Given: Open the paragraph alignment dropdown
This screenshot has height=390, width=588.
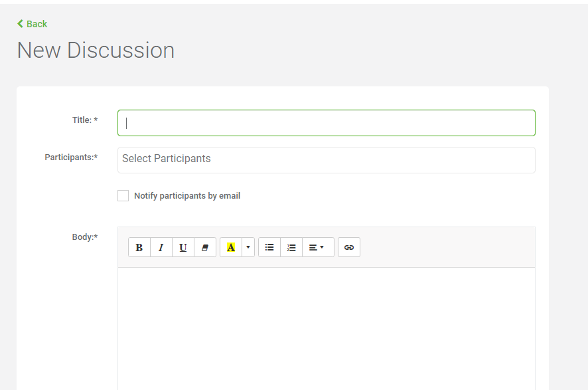Looking at the screenshot, I should (x=318, y=247).
